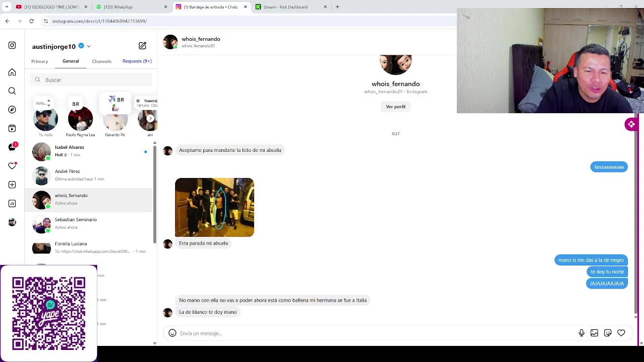Switch to the Channels tab
The height and width of the screenshot is (362, 644).
coord(102,61)
